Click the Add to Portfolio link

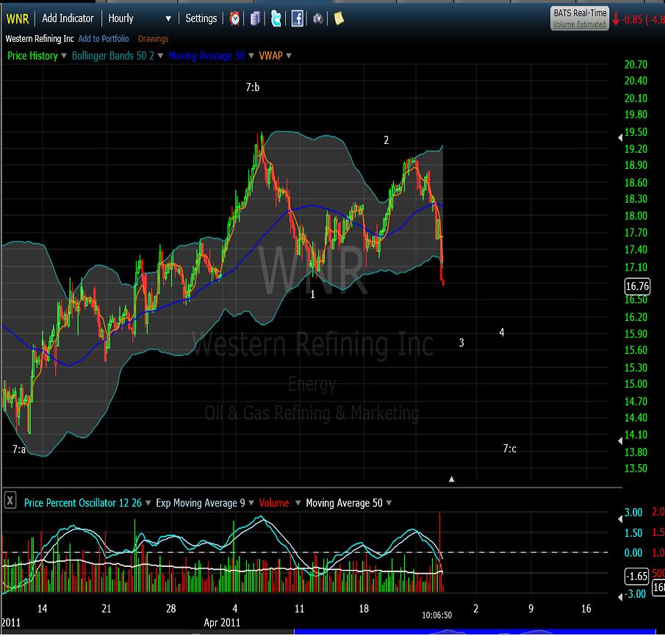pyautogui.click(x=103, y=39)
